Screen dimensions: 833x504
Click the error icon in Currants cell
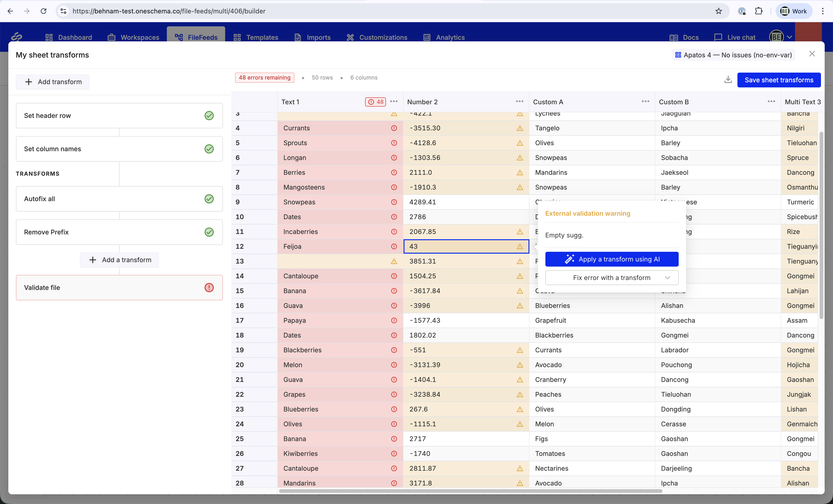coord(394,128)
